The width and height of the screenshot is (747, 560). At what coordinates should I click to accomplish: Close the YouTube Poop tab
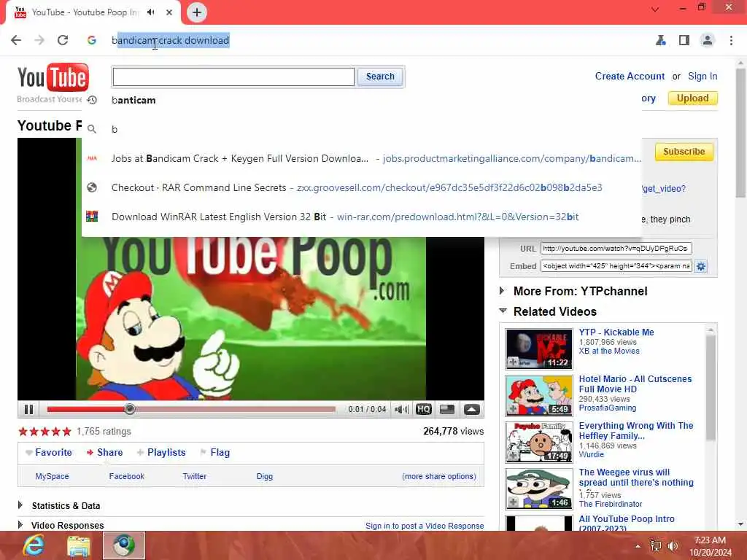click(169, 12)
